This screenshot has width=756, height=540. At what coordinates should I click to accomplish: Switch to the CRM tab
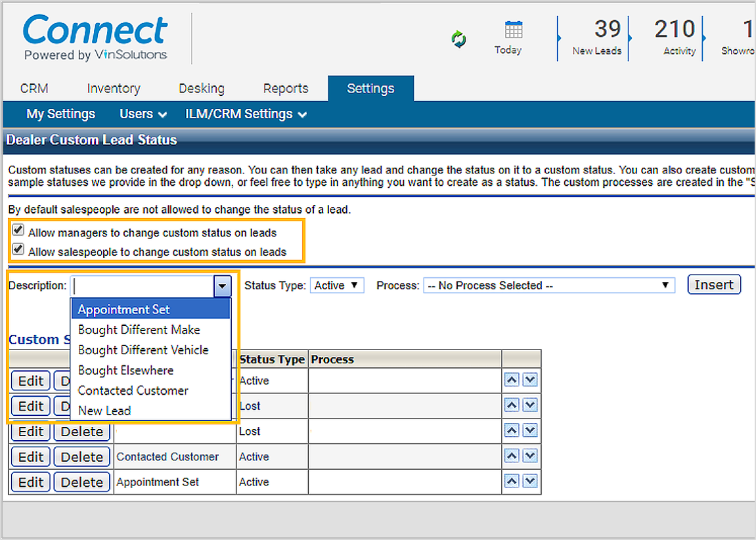[34, 89]
